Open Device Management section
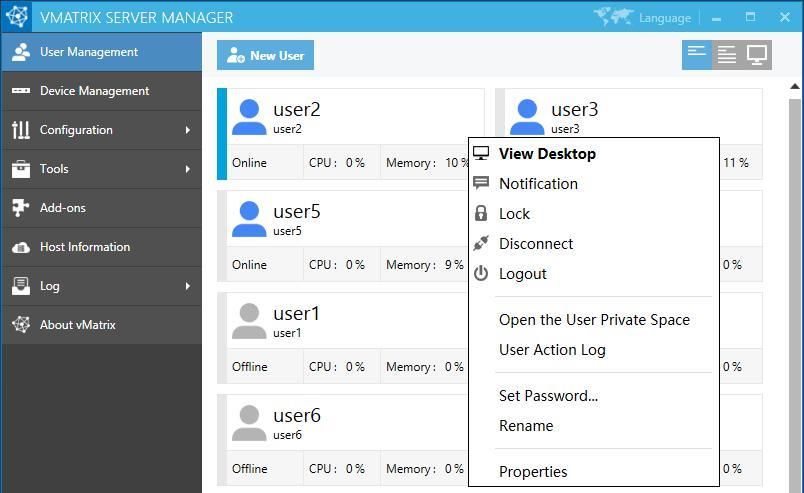Viewport: 804px width, 493px height. (x=102, y=91)
